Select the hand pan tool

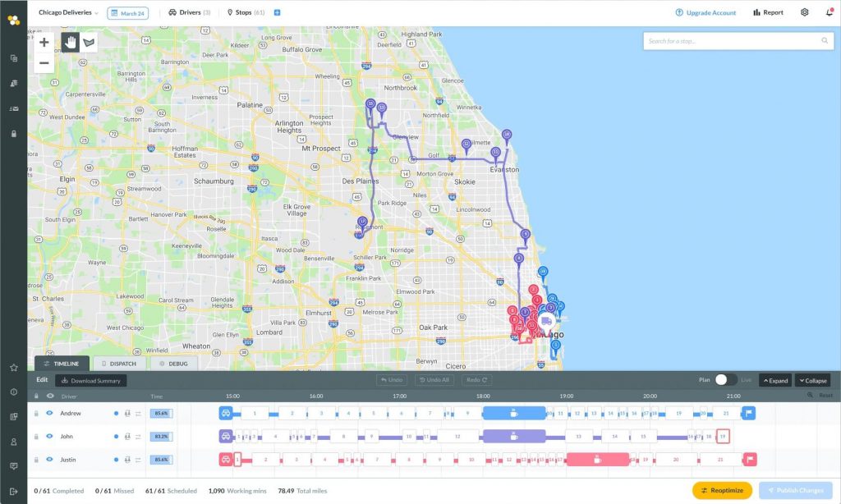tap(70, 42)
